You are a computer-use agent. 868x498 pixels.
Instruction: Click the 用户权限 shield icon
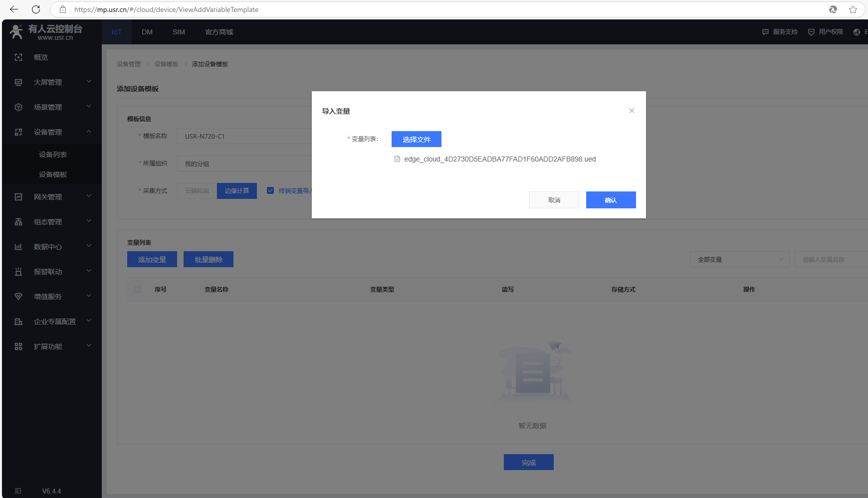click(811, 32)
